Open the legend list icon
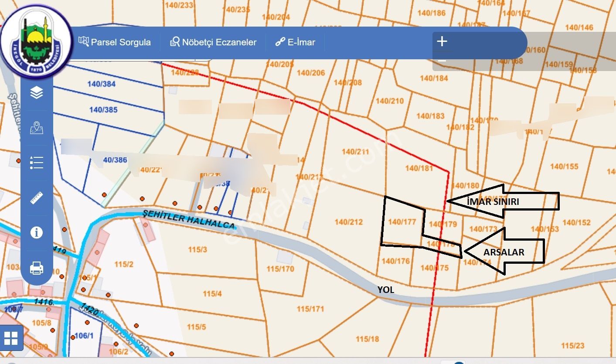The image size is (616, 364). [x=37, y=162]
